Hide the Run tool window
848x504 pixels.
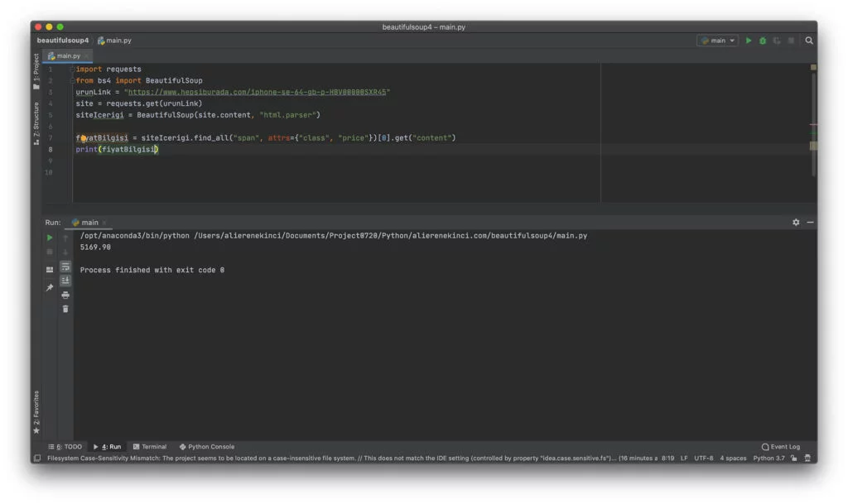(x=810, y=222)
